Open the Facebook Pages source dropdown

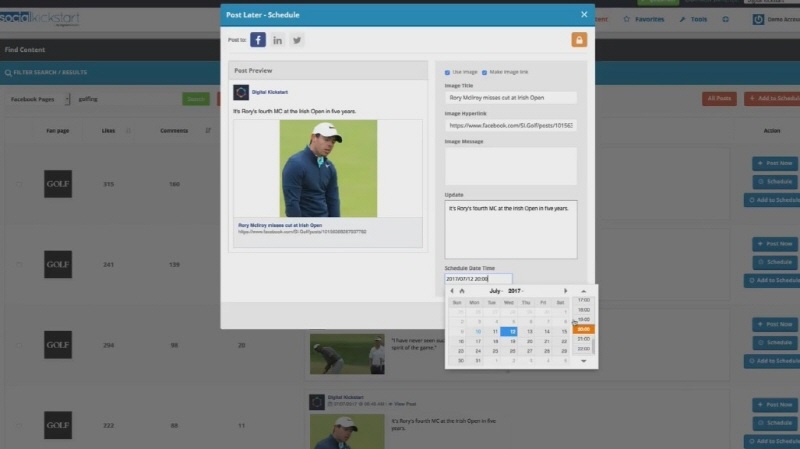(x=38, y=99)
